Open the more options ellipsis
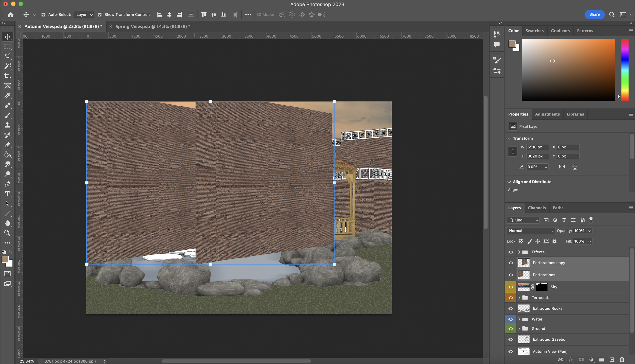The height and width of the screenshot is (364, 635). (248, 15)
